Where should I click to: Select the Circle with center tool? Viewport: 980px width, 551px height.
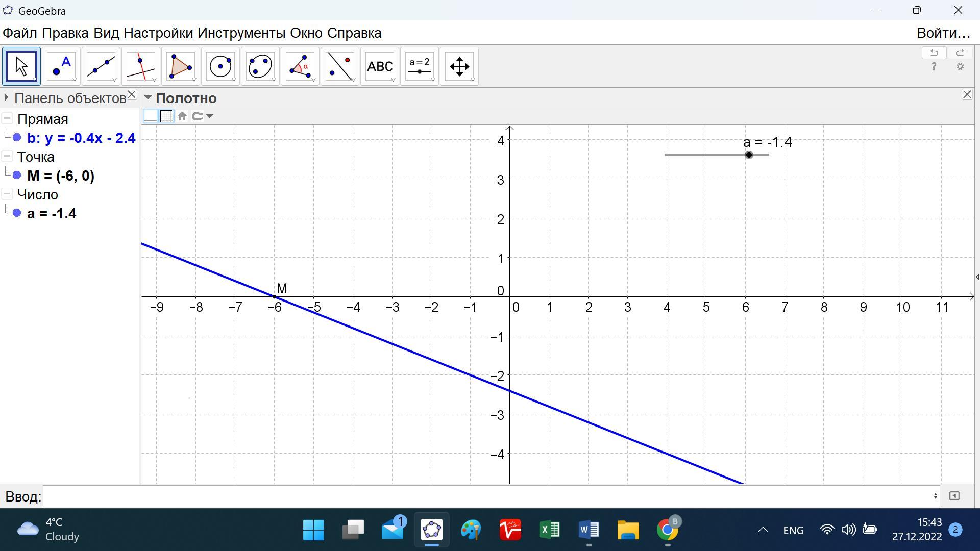pos(220,66)
